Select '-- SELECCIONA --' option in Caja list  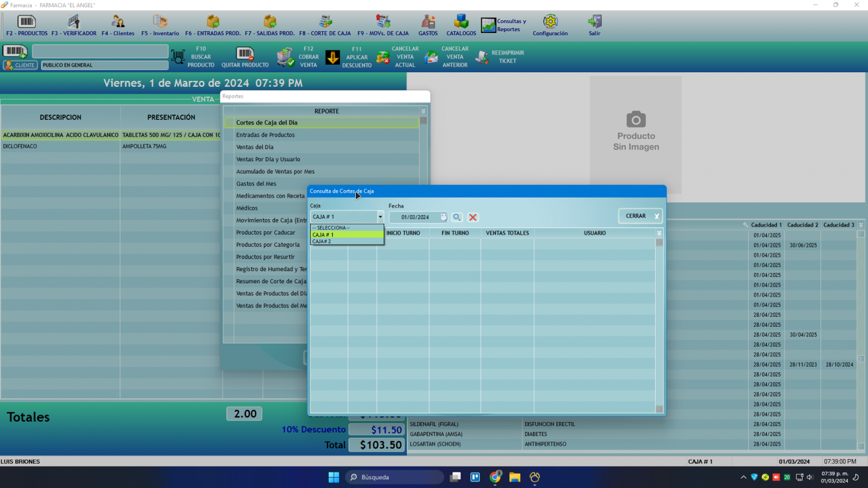point(347,228)
